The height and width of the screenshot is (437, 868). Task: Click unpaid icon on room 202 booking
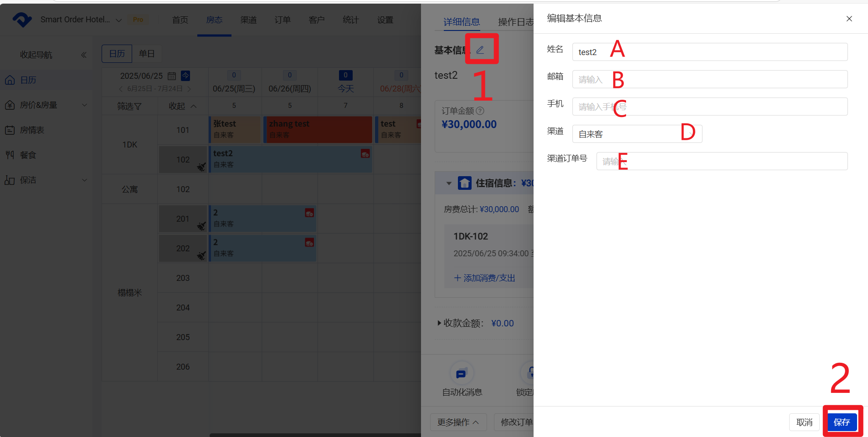309,243
